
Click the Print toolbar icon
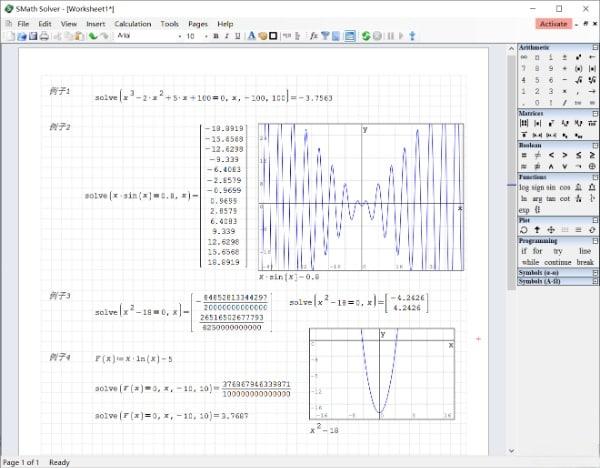coord(44,36)
